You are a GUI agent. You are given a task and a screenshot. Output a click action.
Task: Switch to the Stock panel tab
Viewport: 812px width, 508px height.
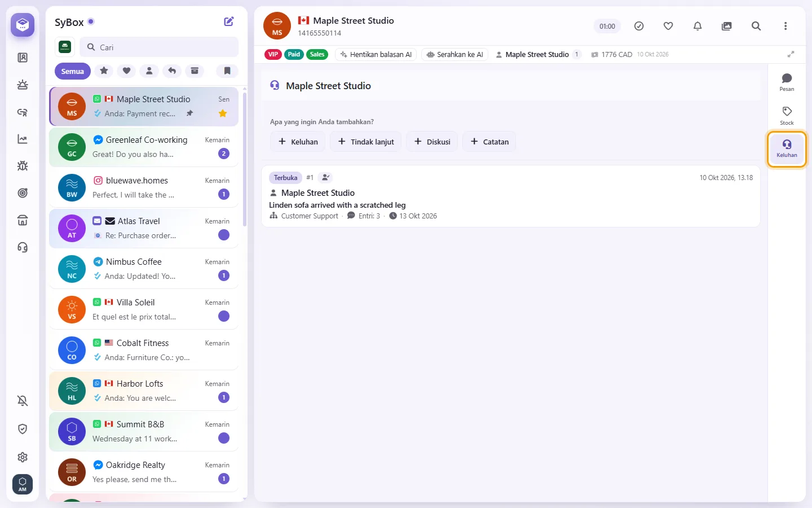(787, 115)
